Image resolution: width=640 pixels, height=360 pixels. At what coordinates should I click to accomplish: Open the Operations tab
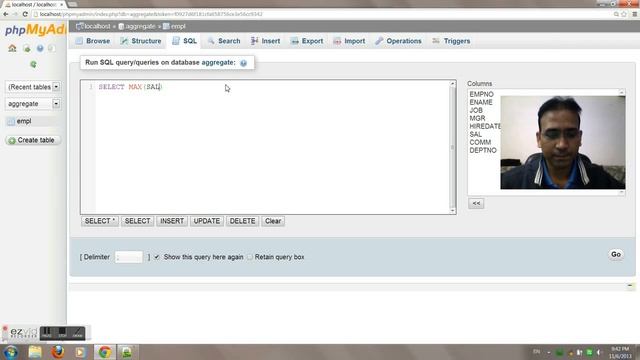point(398,41)
